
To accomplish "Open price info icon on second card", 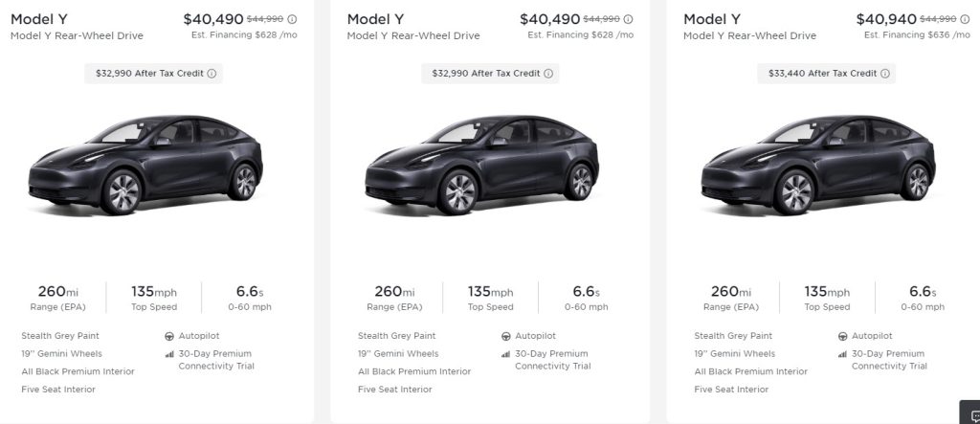I will [x=629, y=19].
